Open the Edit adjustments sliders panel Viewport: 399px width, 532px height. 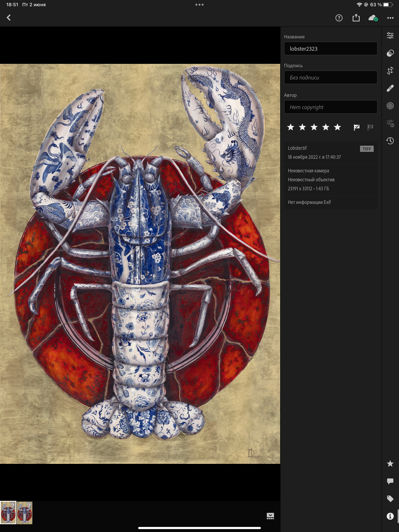[390, 36]
